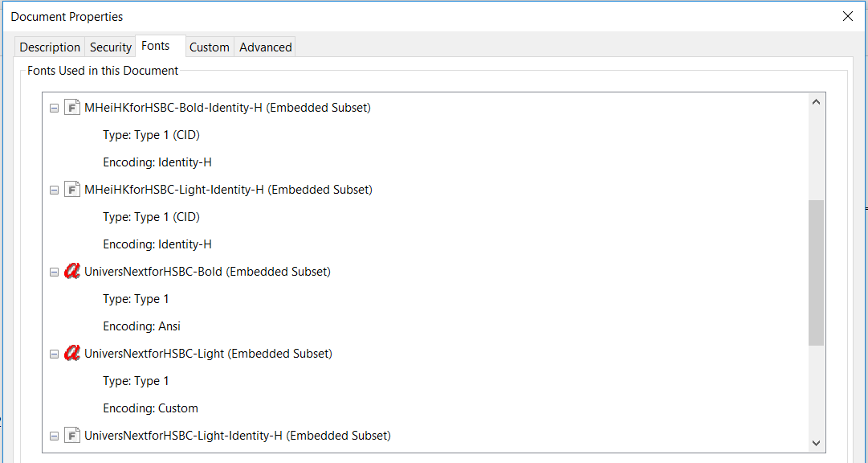Go to the Advanced tab
Image resolution: width=868 pixels, height=463 pixels.
(265, 47)
